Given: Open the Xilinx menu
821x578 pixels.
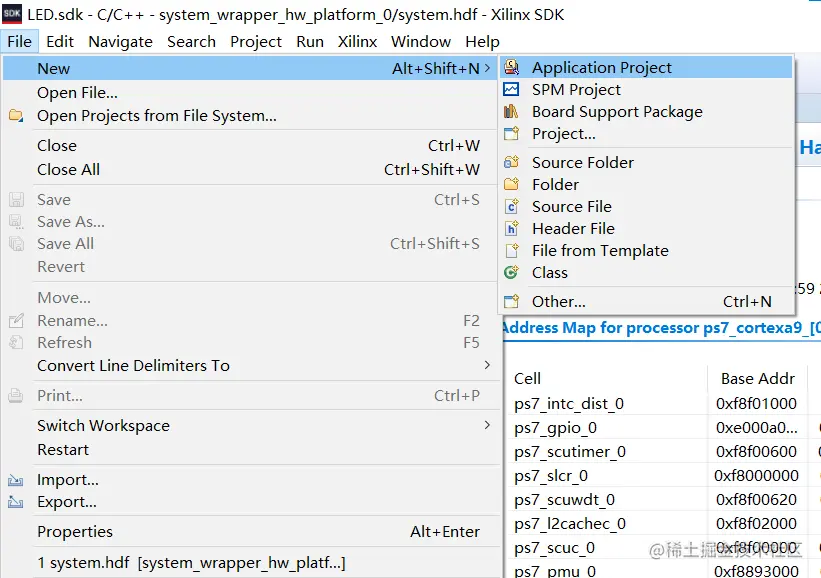Looking at the screenshot, I should click(357, 41).
